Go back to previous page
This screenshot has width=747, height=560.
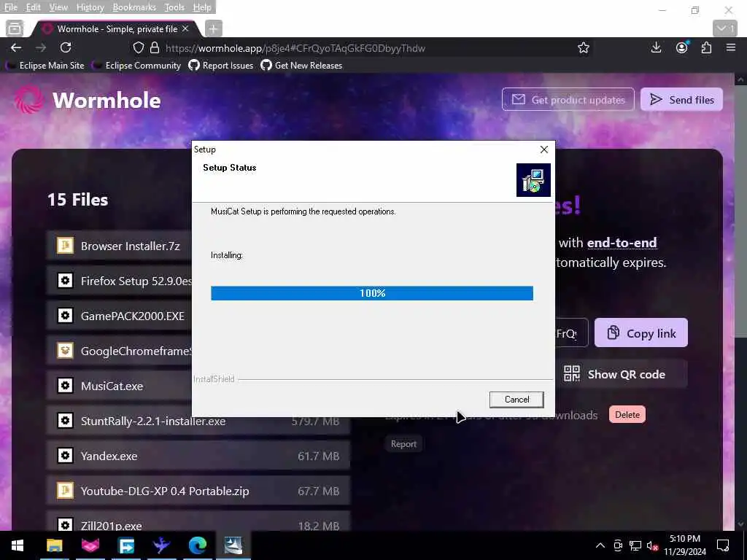tap(16, 47)
